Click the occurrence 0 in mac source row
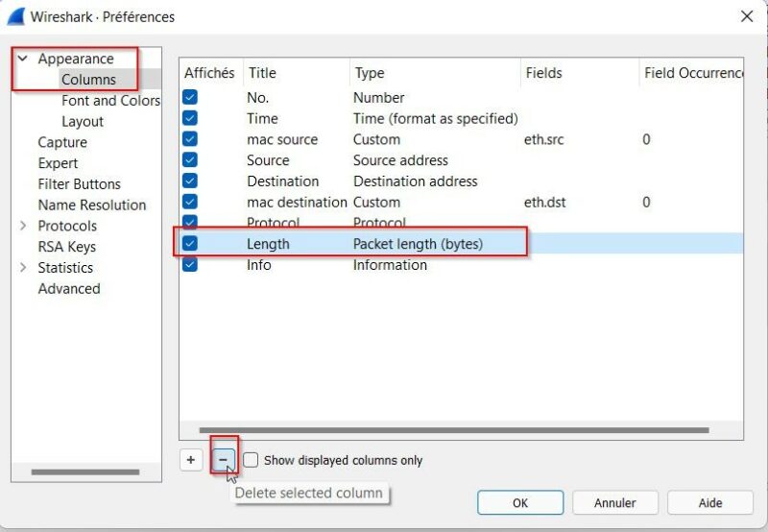768x532 pixels. click(646, 139)
